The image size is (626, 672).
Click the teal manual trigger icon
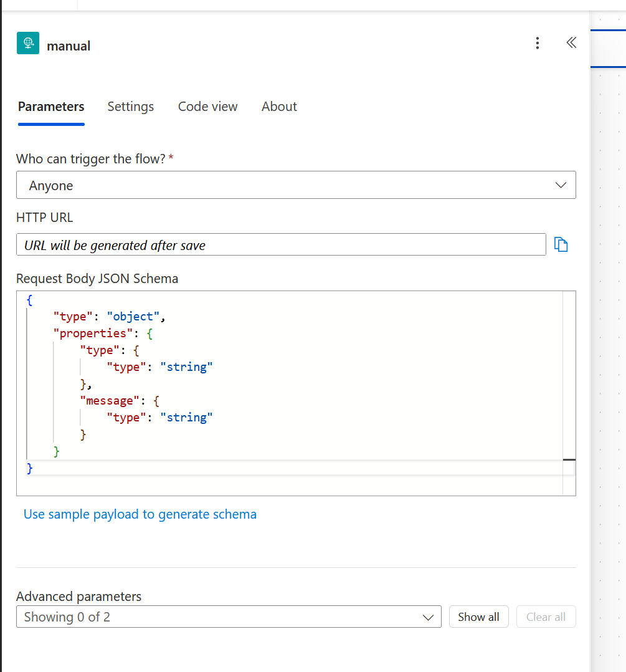click(28, 43)
